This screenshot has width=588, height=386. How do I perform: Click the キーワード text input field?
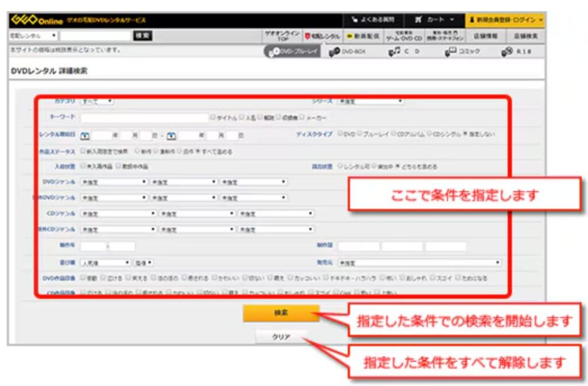point(144,118)
